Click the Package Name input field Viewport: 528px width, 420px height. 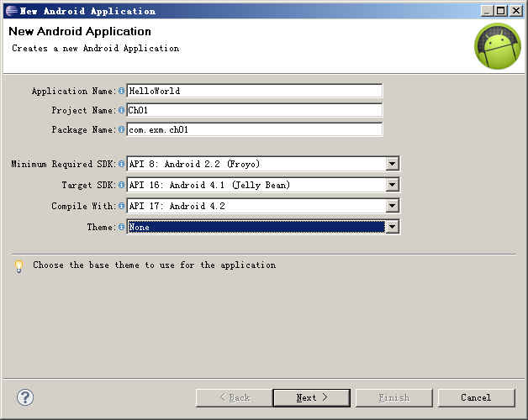(x=255, y=129)
